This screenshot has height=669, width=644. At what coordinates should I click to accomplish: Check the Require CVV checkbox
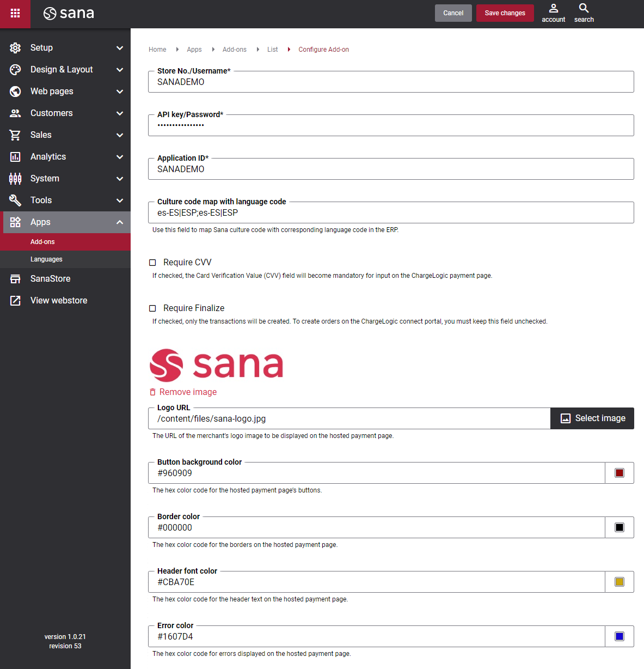tap(152, 263)
